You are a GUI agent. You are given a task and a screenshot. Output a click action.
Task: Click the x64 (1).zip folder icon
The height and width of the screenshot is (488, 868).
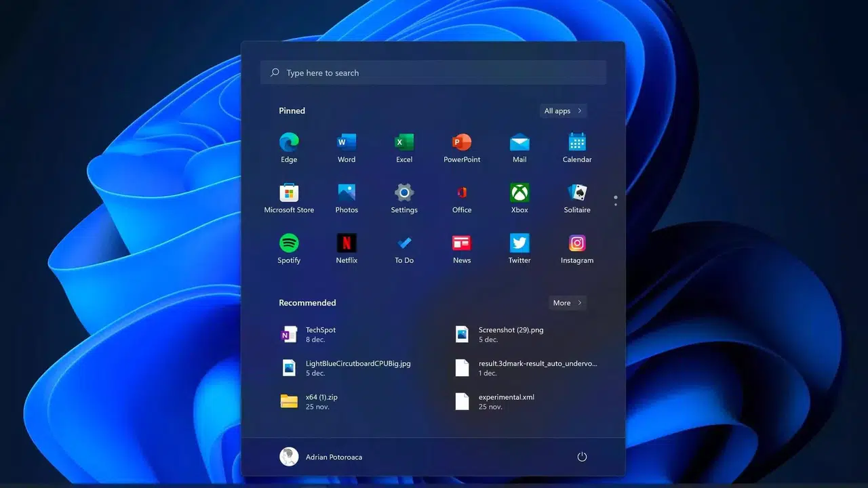point(289,401)
